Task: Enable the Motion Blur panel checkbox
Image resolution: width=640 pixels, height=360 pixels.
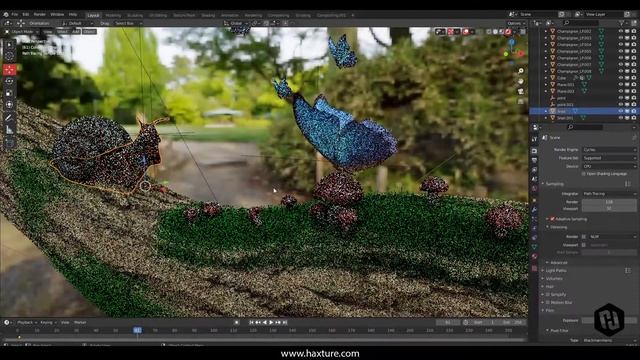Action: click(x=548, y=302)
